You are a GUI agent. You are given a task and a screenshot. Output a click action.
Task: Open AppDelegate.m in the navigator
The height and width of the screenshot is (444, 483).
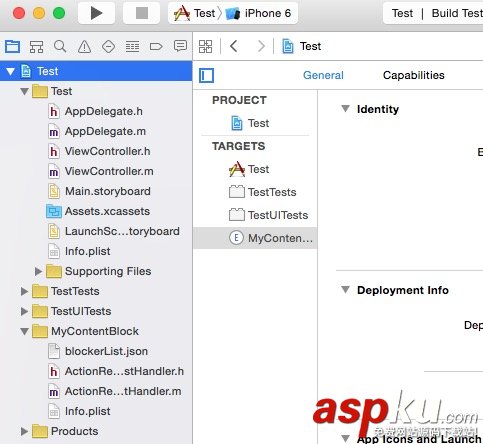(97, 131)
